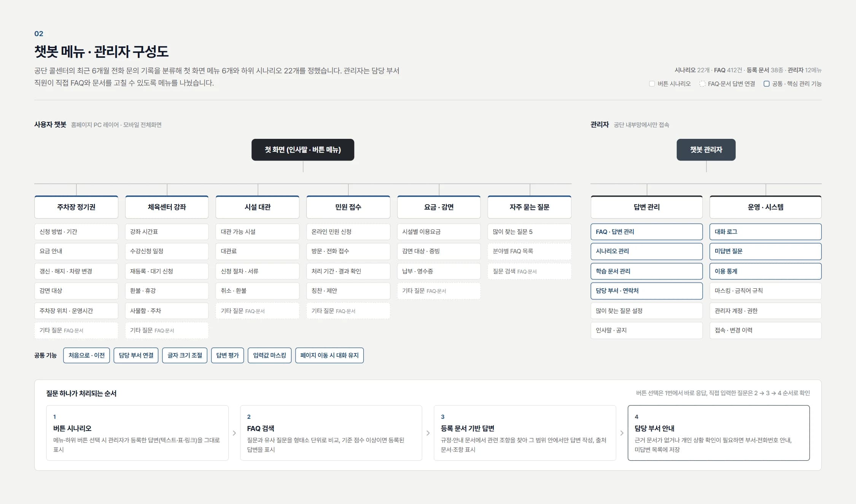Click 시설별 이용요금 scenario

[x=439, y=232]
